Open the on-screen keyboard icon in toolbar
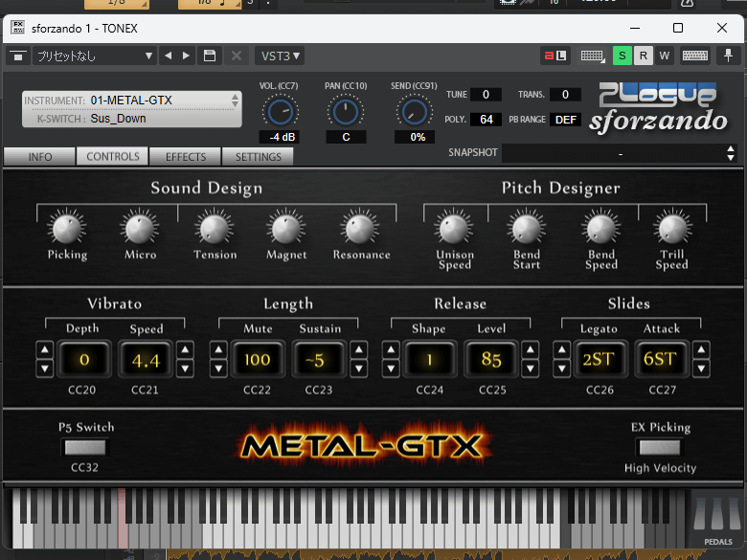The height and width of the screenshot is (560, 747). 696,56
